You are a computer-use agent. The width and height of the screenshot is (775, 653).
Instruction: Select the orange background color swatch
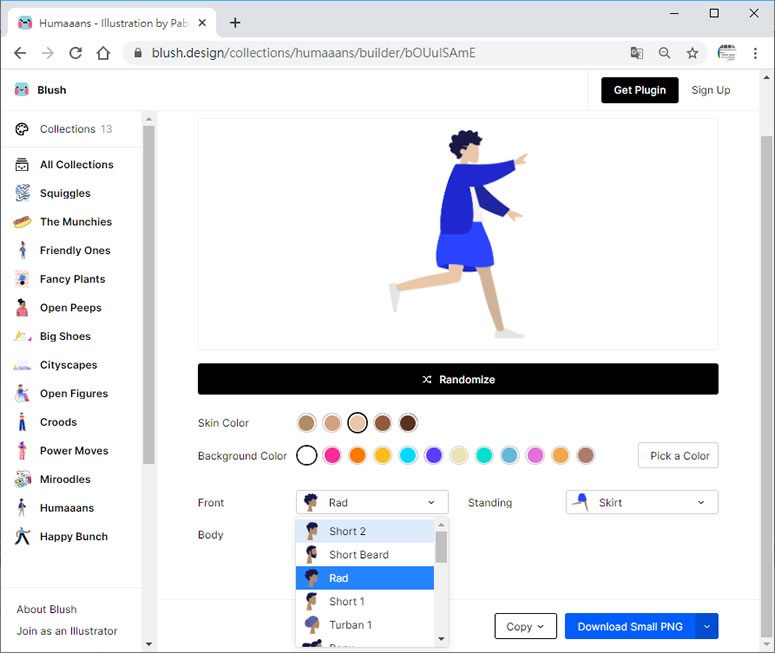357,455
